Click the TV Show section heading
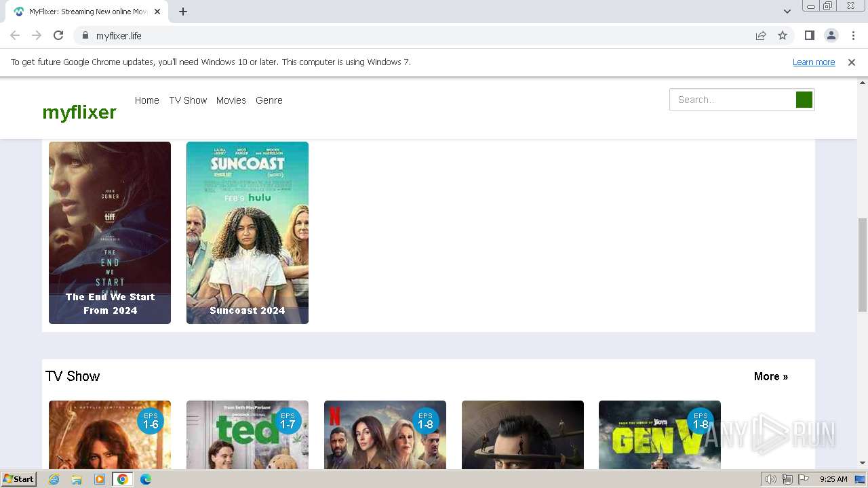Image resolution: width=868 pixels, height=488 pixels. 73,376
